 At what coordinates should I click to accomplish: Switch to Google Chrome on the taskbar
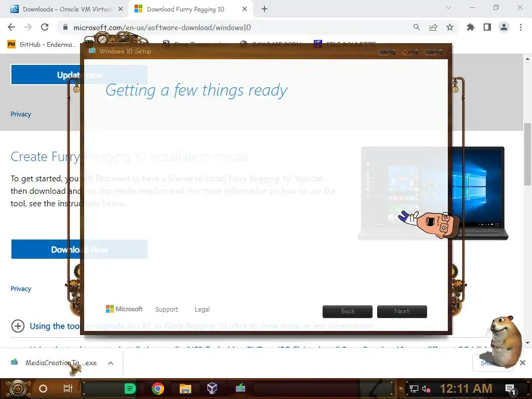tap(158, 389)
